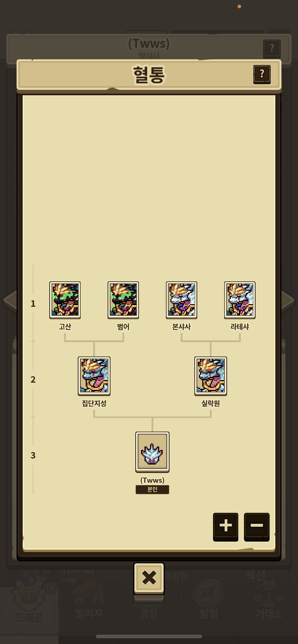Click the dimmed help icon behind dialog

[272, 48]
